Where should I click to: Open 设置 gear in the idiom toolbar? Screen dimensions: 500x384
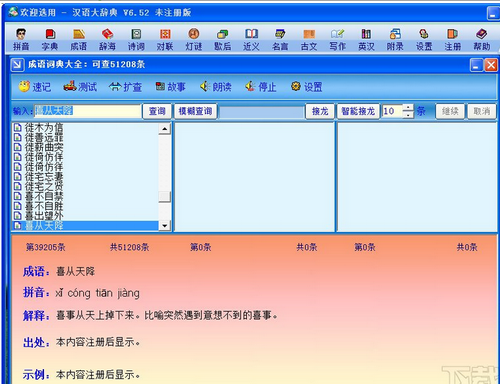306,87
